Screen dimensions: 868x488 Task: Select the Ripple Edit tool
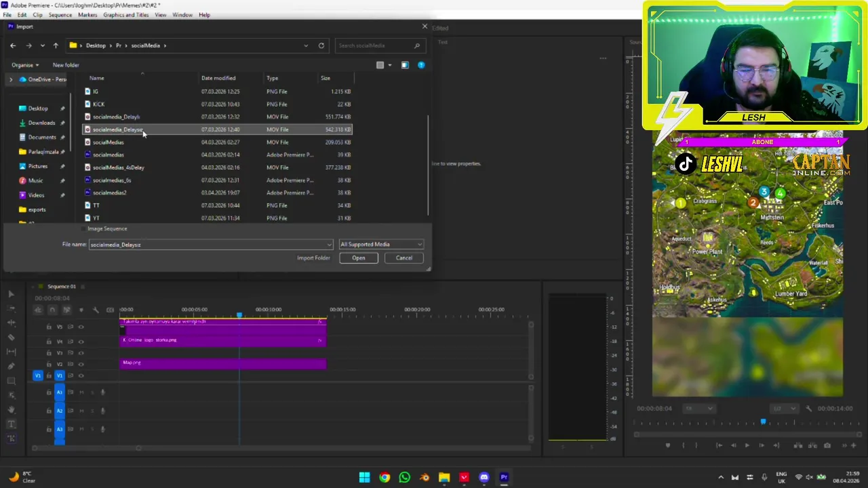pos(11,323)
